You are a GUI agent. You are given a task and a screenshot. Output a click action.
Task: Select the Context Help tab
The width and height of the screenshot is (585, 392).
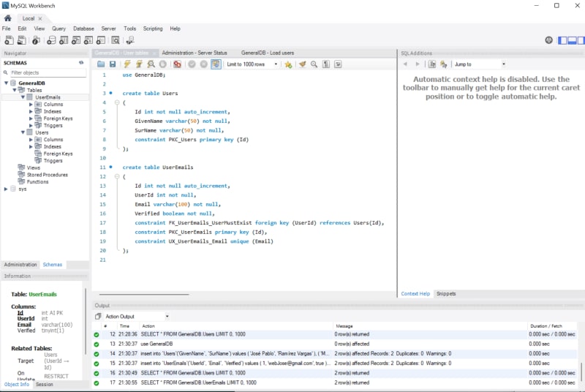[415, 294]
